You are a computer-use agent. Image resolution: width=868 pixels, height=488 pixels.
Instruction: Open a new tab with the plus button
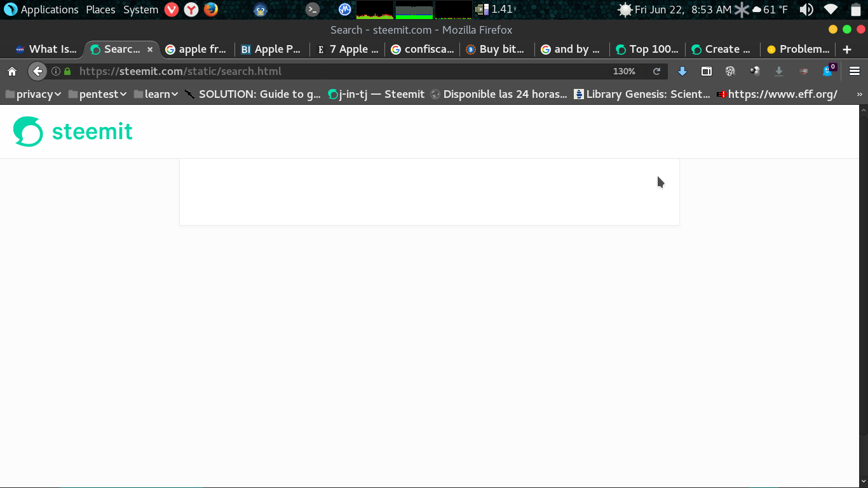click(846, 49)
